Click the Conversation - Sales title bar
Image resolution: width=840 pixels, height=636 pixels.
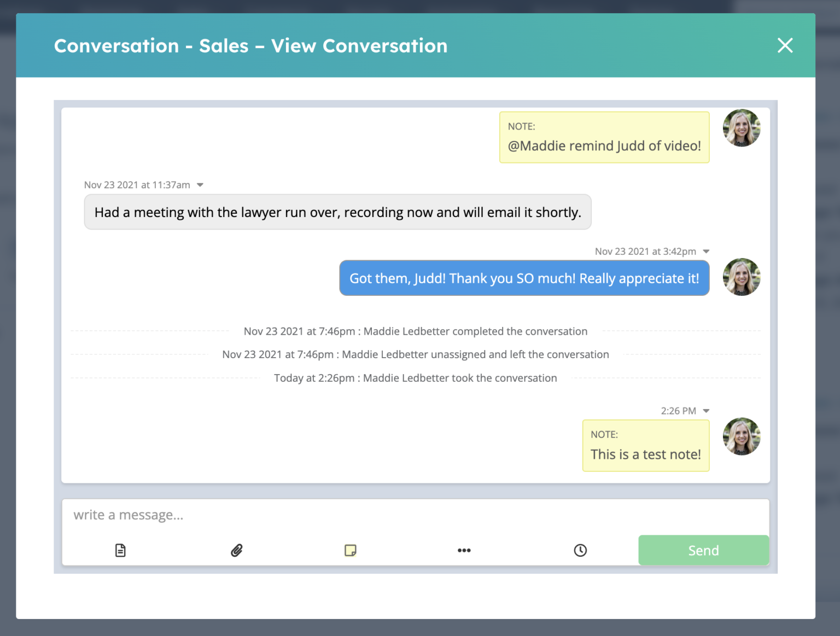coord(250,45)
